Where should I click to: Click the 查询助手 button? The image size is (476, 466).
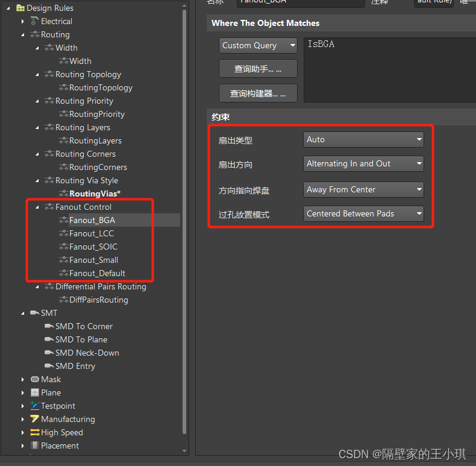tap(258, 69)
